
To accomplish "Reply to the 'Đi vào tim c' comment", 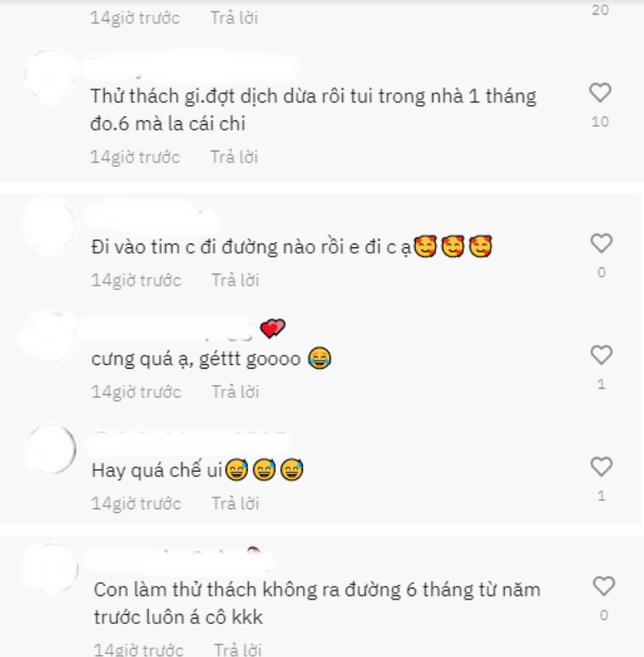I will pyautogui.click(x=235, y=280).
